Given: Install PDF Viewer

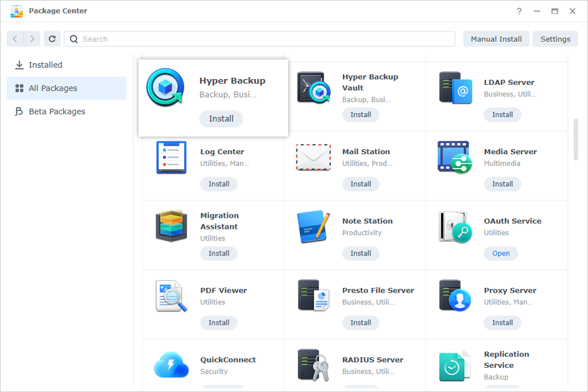Looking at the screenshot, I should (x=219, y=323).
